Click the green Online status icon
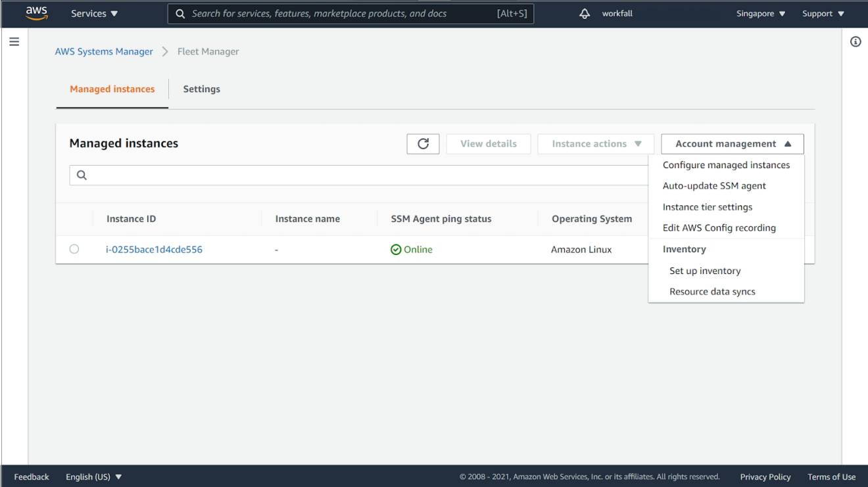 396,250
